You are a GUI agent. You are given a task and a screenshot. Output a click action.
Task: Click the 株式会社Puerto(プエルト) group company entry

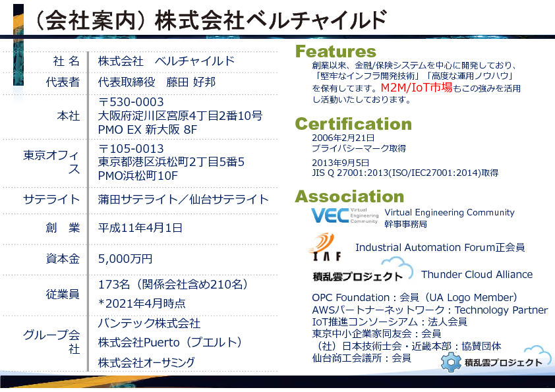tap(170, 343)
